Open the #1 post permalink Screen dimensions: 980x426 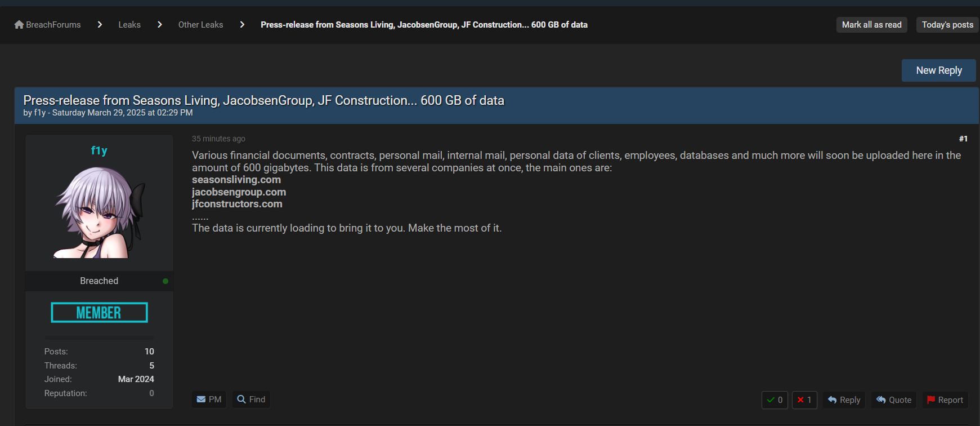963,139
